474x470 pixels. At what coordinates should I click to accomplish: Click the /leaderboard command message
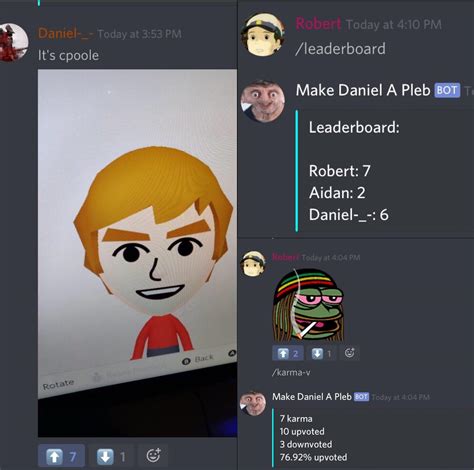(340, 49)
